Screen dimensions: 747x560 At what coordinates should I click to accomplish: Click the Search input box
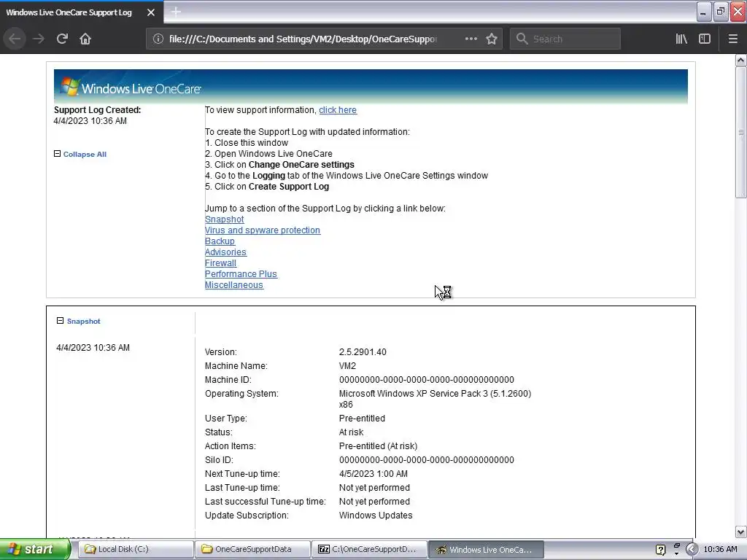(x=565, y=39)
